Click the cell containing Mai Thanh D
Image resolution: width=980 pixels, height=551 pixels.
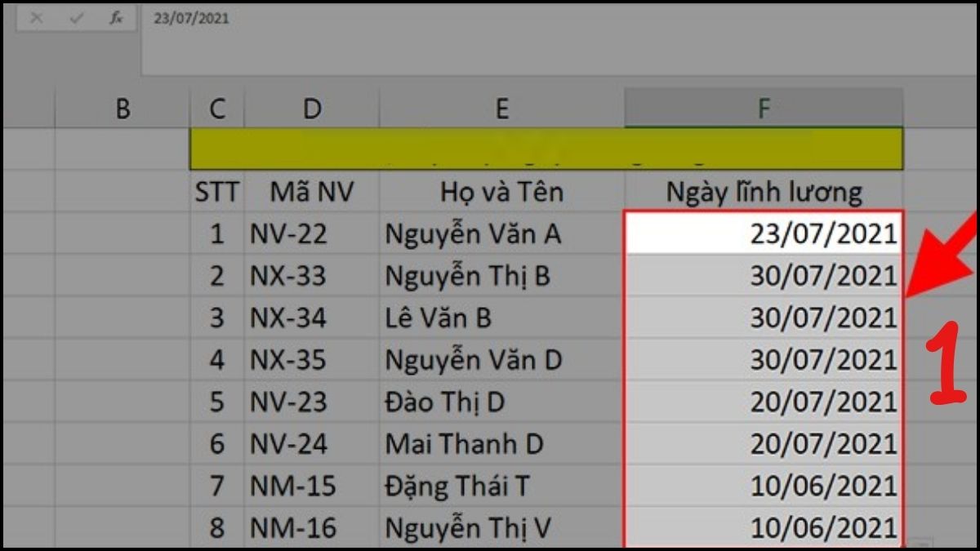pos(501,444)
